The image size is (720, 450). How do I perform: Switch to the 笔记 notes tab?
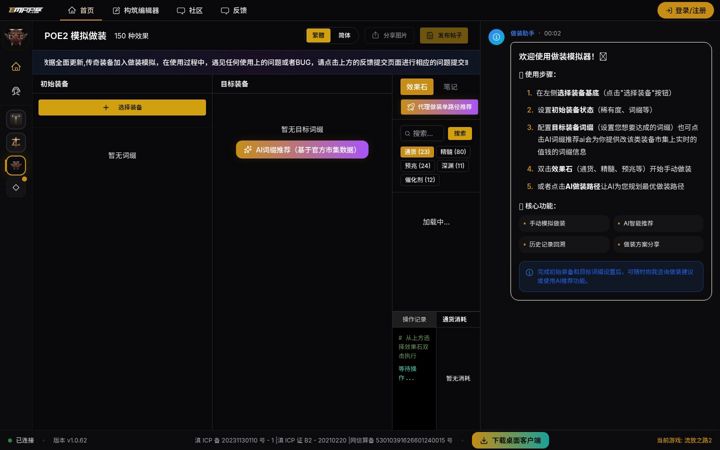point(450,87)
